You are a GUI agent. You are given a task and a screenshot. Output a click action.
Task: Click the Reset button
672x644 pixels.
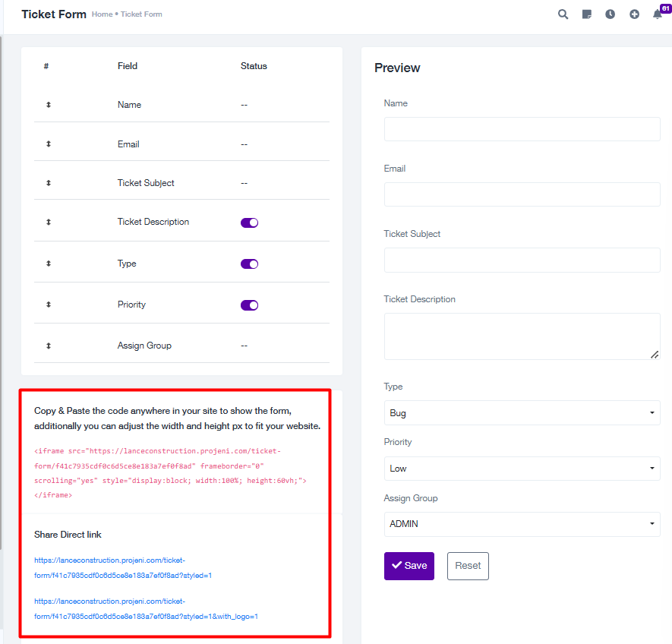click(468, 566)
